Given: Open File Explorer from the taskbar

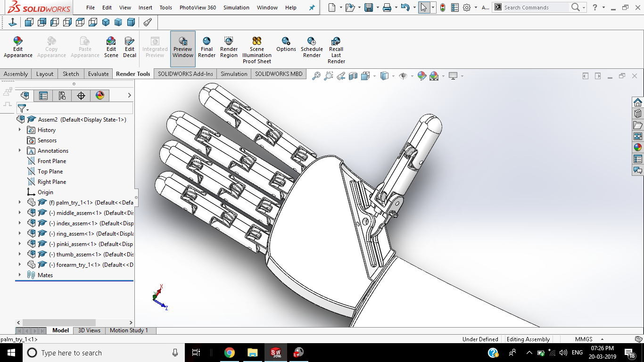Looking at the screenshot, I should 253,353.
